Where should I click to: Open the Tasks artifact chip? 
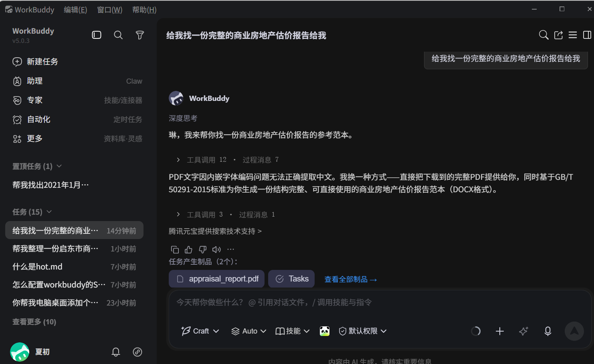(291, 279)
